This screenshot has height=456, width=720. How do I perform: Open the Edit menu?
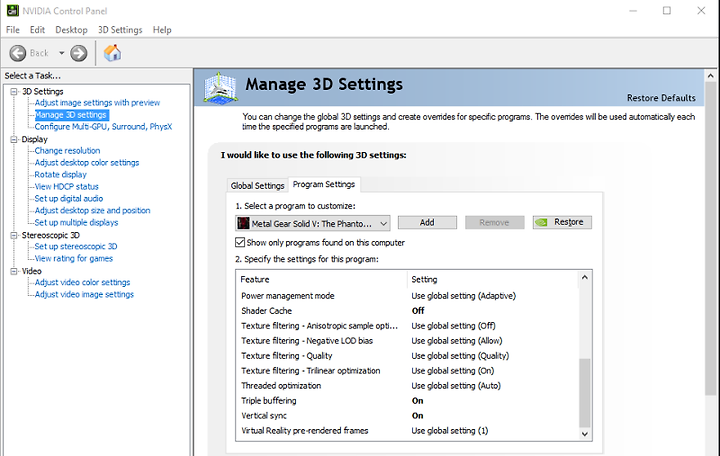[37, 30]
